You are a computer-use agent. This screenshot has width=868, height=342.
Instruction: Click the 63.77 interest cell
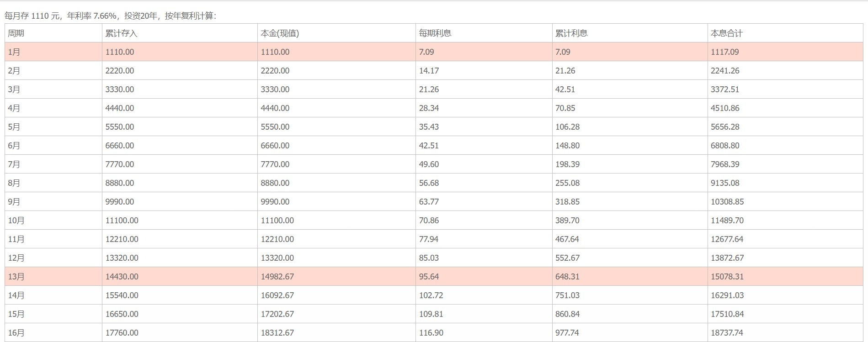484,202
